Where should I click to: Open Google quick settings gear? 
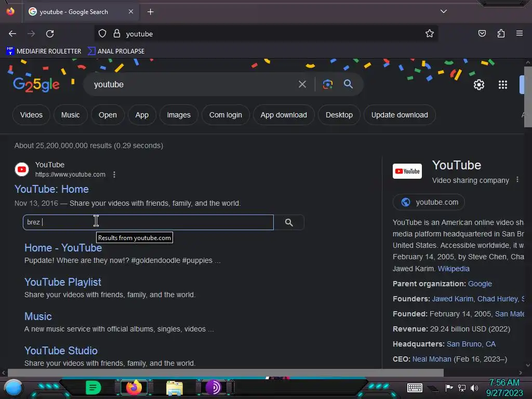[478, 85]
